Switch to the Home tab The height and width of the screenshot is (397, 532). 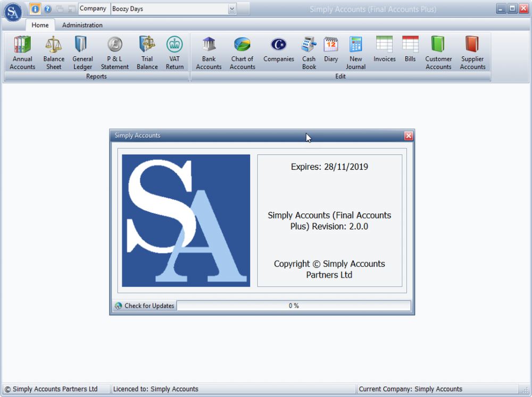pos(40,25)
